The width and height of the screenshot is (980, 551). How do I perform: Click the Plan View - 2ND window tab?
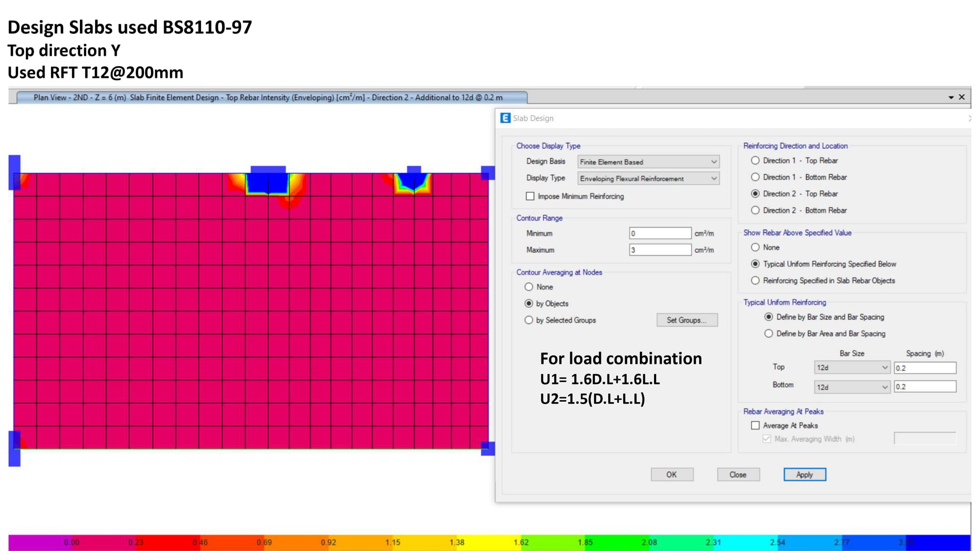[x=272, y=97]
